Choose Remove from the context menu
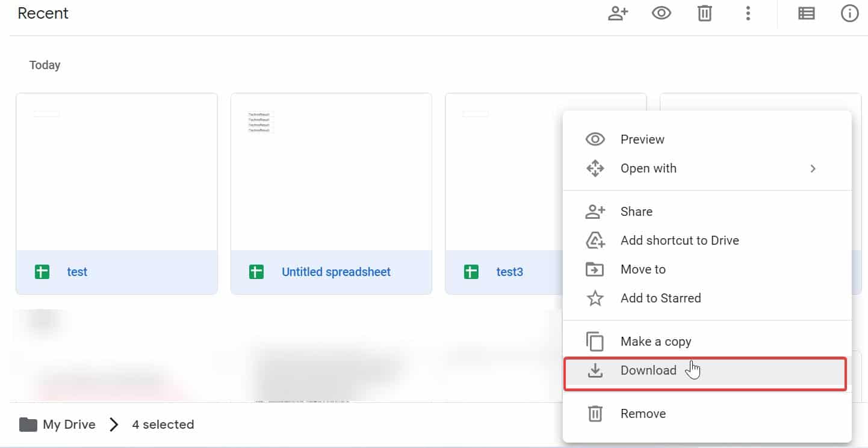The height and width of the screenshot is (448, 868). click(643, 413)
